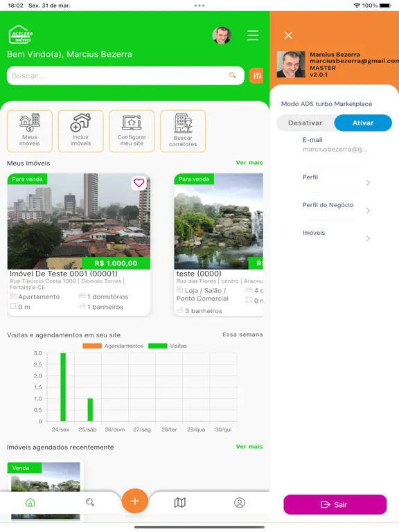This screenshot has height=532, width=399.
Task: Expand Perfil chevron
Action: [x=368, y=183]
